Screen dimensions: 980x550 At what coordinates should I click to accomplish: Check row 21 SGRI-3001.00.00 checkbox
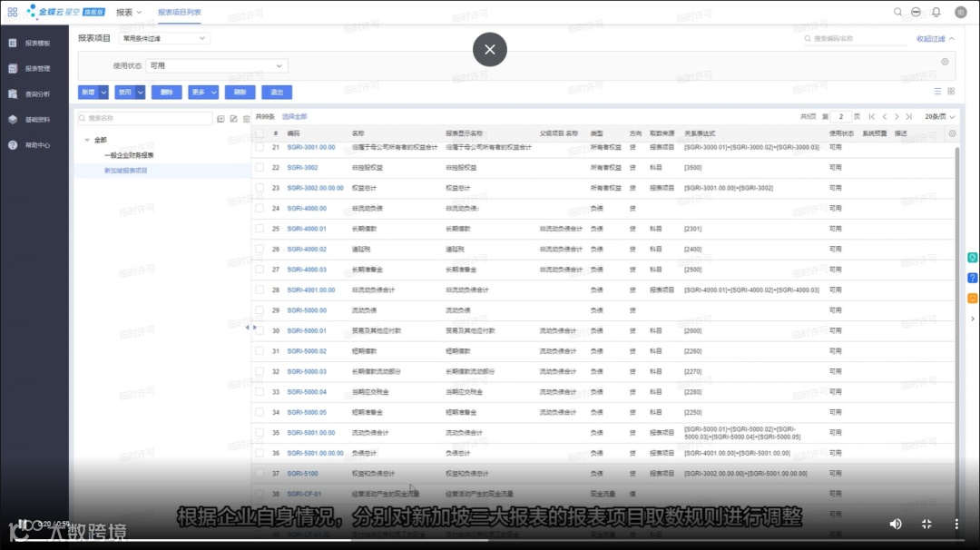click(x=260, y=148)
